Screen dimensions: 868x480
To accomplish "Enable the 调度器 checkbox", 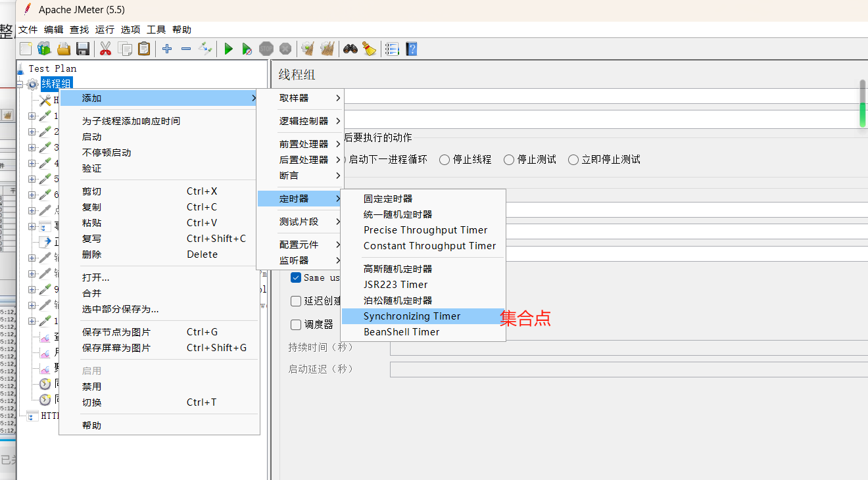I will click(x=296, y=325).
